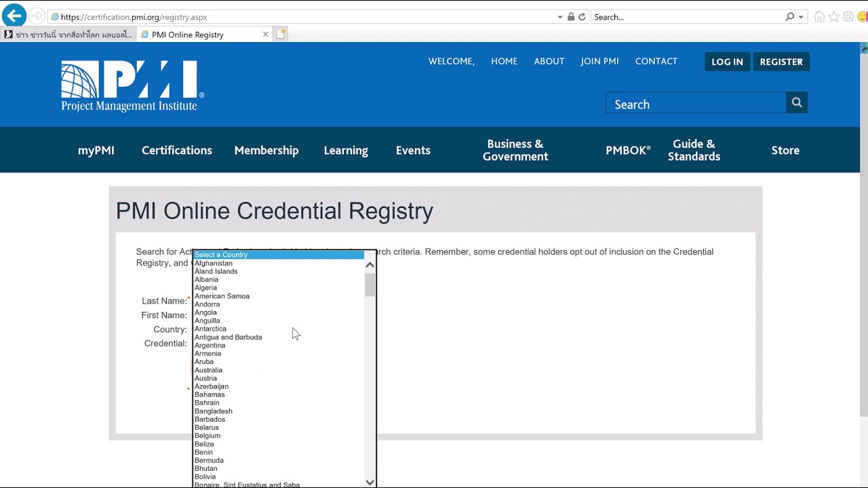The height and width of the screenshot is (488, 868).
Task: Open the Events menu
Action: (413, 150)
